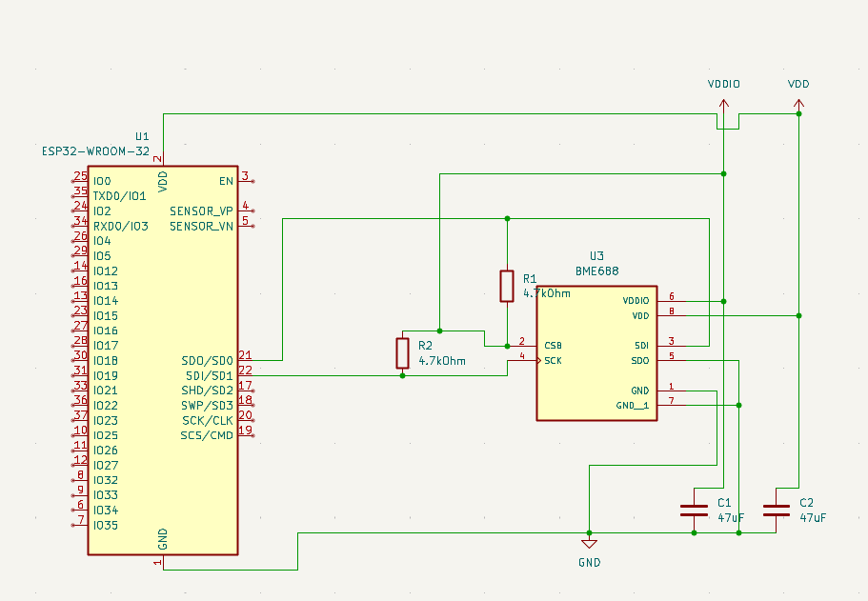Click the SCK pin label on BME688
Viewport: 868px width, 601px height.
tap(553, 361)
